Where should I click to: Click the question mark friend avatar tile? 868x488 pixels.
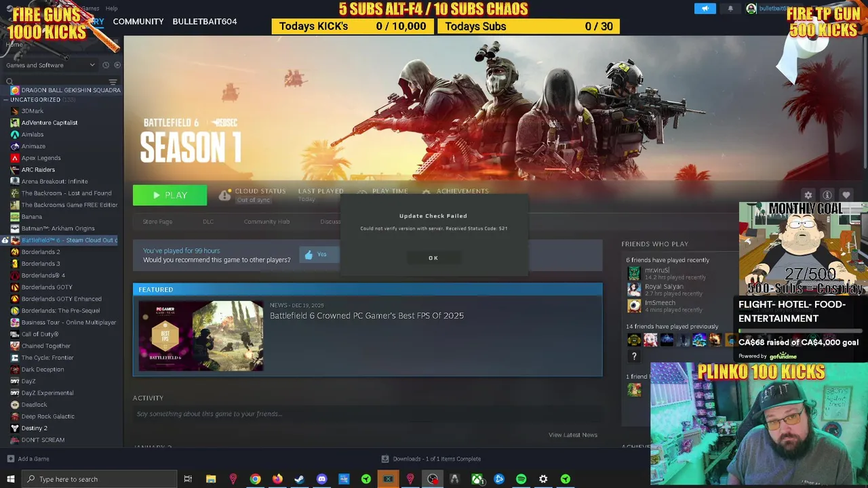click(x=634, y=357)
